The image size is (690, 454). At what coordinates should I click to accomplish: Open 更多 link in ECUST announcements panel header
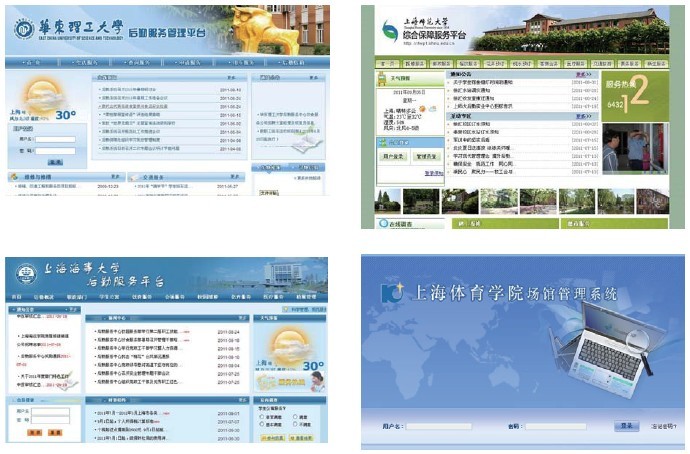point(231,76)
